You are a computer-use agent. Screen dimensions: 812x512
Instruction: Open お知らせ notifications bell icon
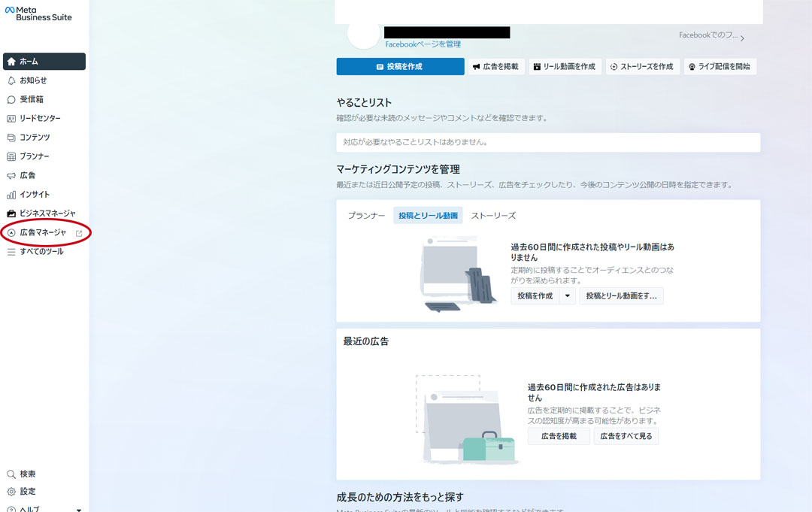[x=11, y=80]
